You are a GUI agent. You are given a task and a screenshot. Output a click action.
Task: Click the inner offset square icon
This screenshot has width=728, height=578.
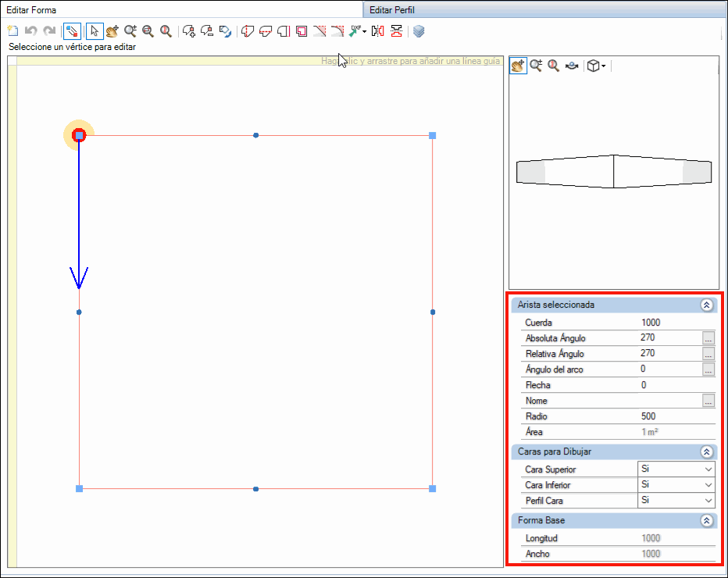(302, 31)
